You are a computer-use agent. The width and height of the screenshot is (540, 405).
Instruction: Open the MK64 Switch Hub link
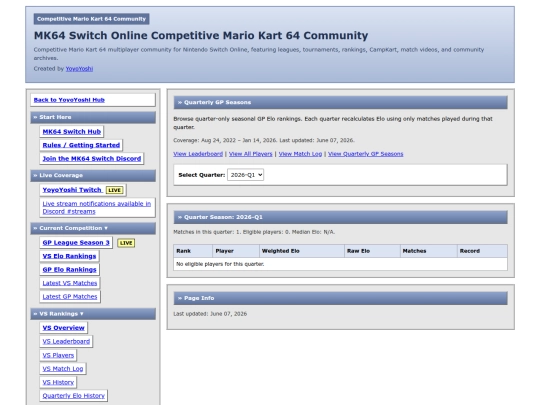pyautogui.click(x=72, y=132)
